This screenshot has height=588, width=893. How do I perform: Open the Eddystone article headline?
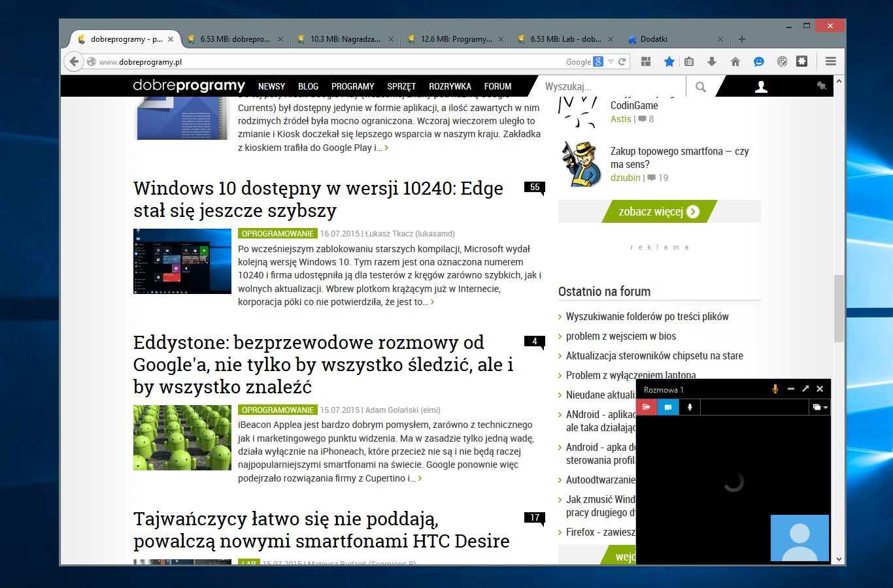(324, 365)
